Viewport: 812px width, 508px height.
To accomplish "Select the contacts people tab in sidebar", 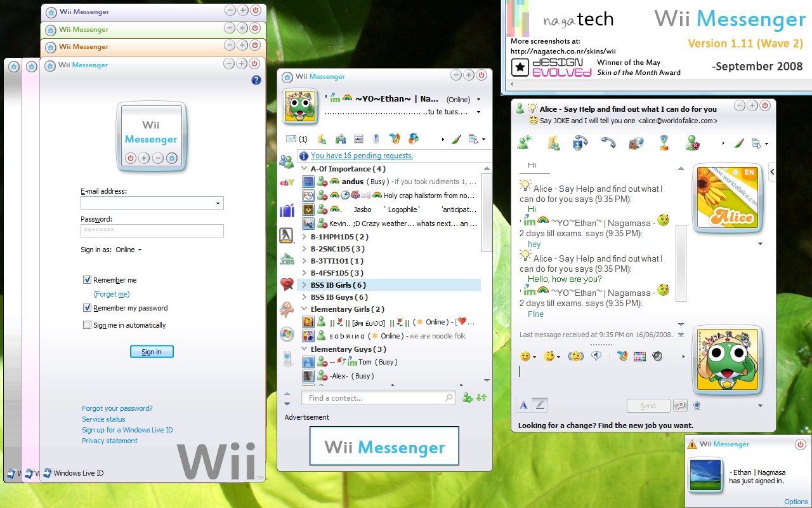I will (x=287, y=161).
